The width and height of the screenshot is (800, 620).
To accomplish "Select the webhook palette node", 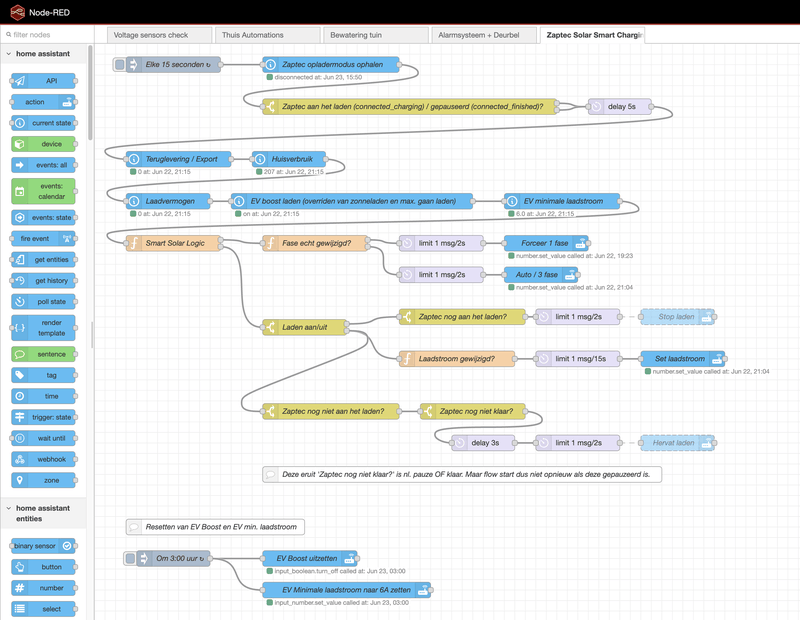I will point(43,459).
